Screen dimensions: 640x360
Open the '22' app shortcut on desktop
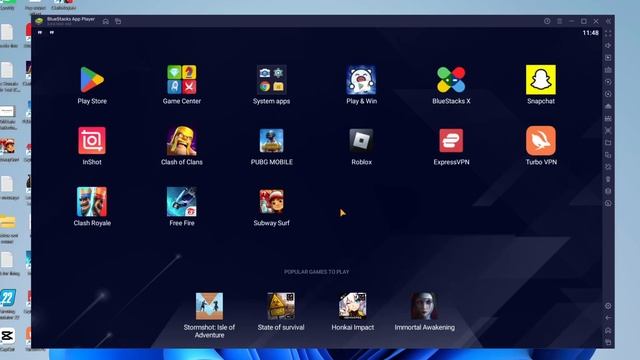coord(7,298)
